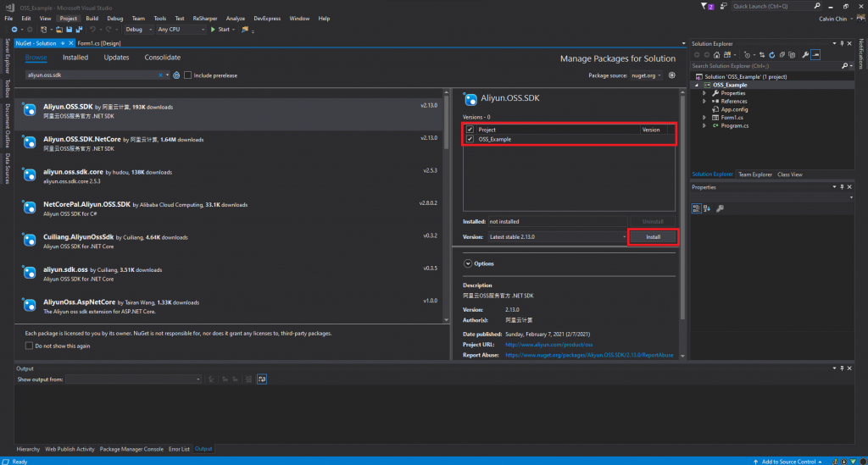Clear the package search text with X
This screenshot has width=868, height=465.
pyautogui.click(x=160, y=75)
